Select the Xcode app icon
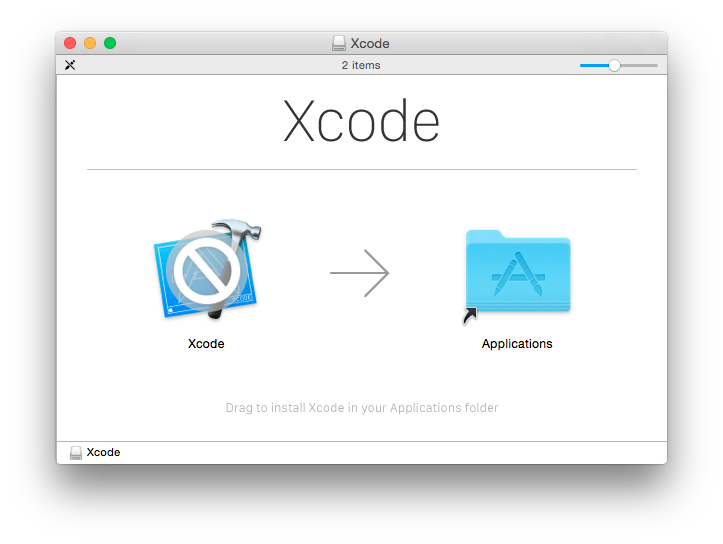The width and height of the screenshot is (723, 544). [x=207, y=269]
